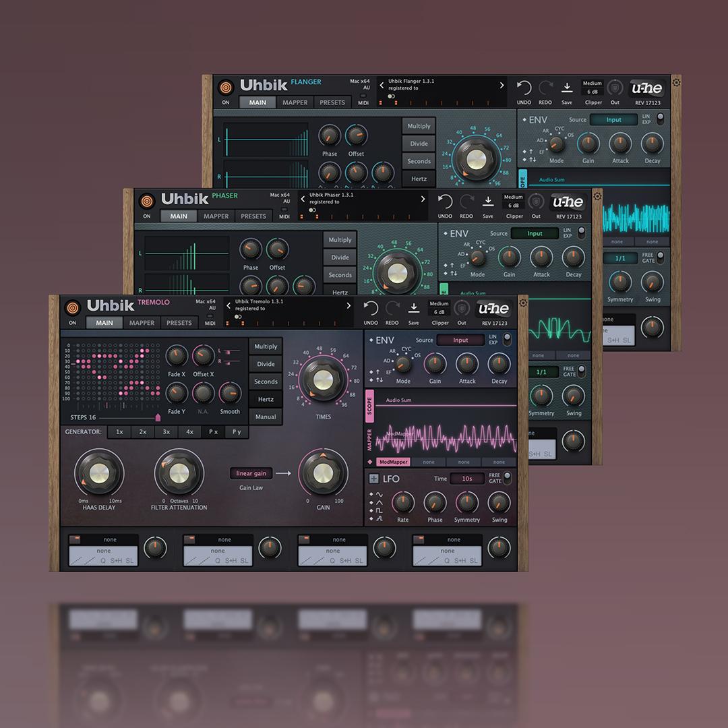The width and height of the screenshot is (728, 728).
Task: Click Undo arrow in Phaser window
Action: point(445,202)
